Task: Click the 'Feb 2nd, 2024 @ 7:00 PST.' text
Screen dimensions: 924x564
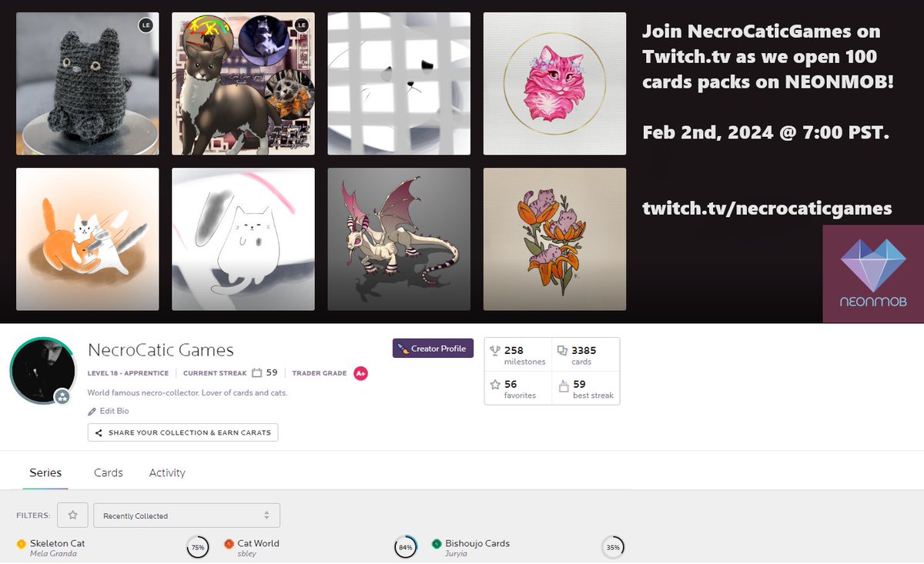Action: 766,132
